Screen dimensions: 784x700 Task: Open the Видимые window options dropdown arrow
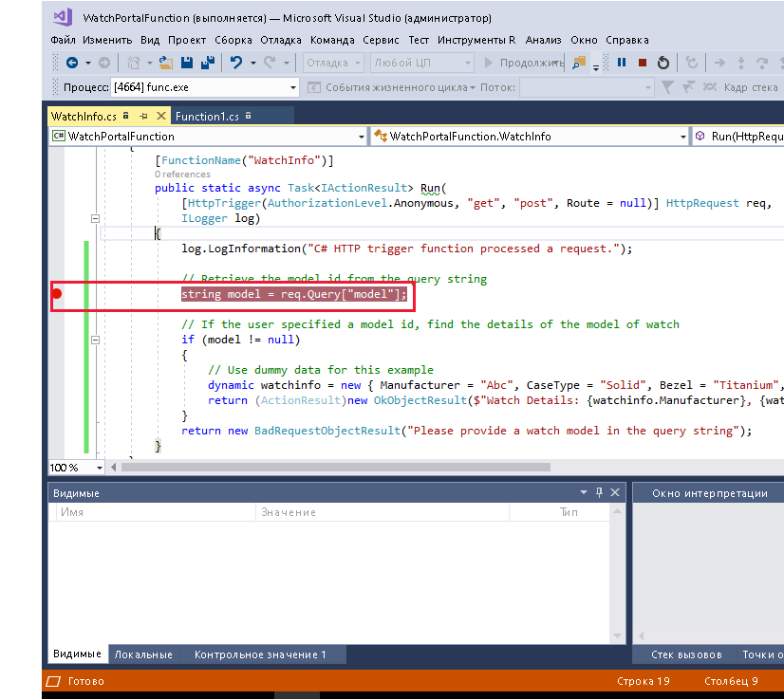coord(584,492)
